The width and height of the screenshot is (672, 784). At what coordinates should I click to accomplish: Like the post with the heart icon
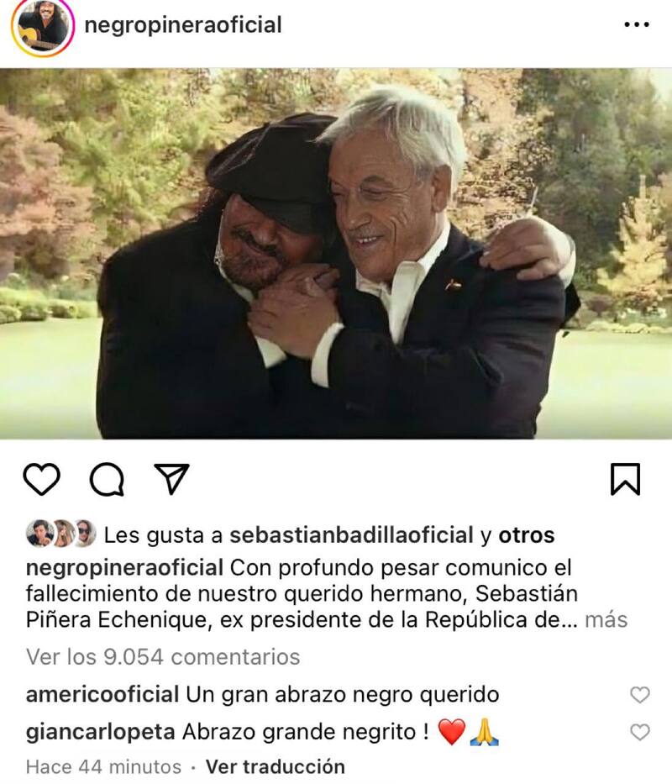tap(42, 479)
